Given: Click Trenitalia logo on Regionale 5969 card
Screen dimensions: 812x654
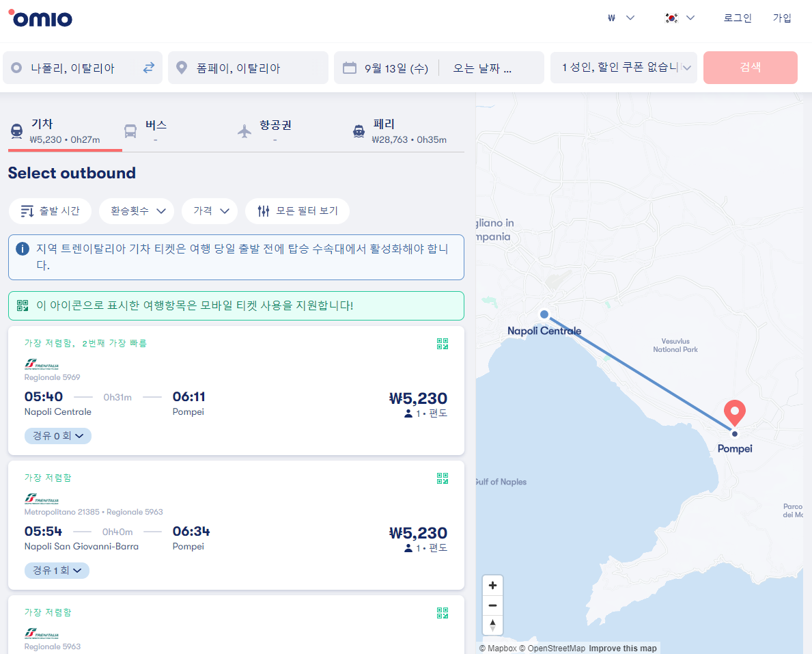Looking at the screenshot, I should click(x=42, y=364).
